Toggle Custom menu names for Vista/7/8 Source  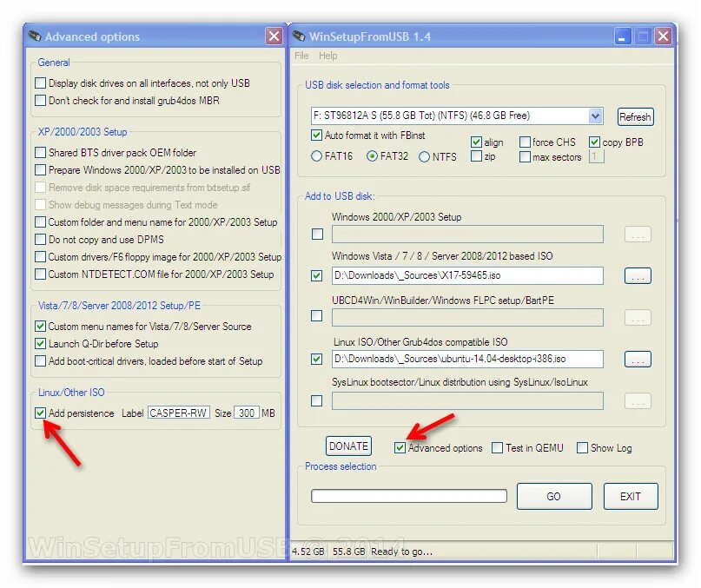pyautogui.click(x=40, y=326)
